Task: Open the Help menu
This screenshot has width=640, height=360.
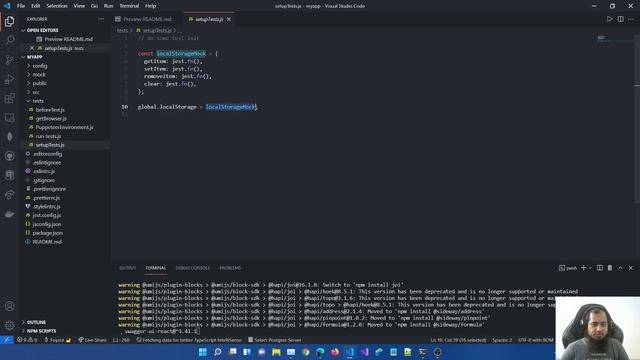Action: 151,6
